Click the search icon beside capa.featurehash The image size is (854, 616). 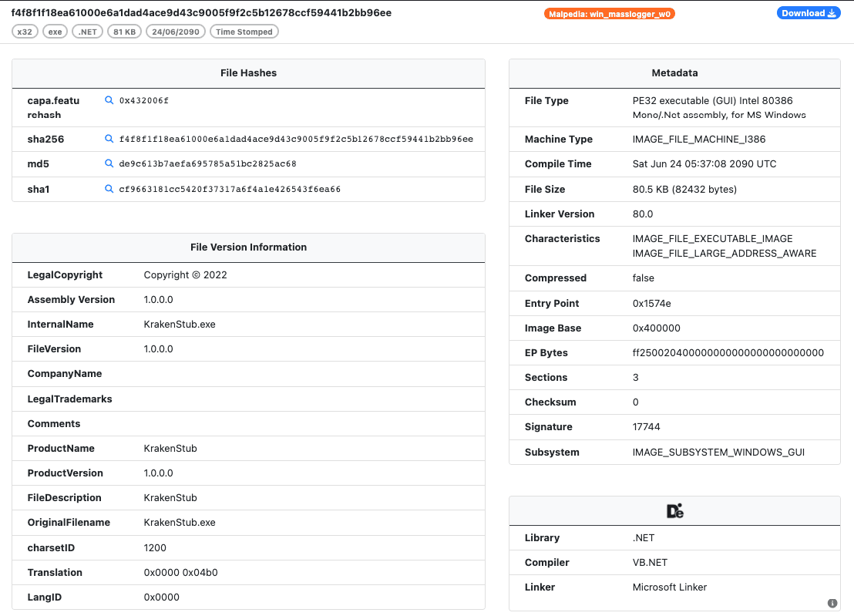click(109, 101)
